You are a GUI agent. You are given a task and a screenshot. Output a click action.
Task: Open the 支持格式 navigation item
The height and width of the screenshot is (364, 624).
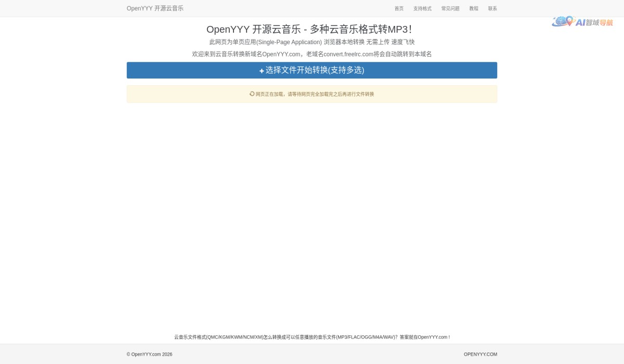[x=422, y=8]
